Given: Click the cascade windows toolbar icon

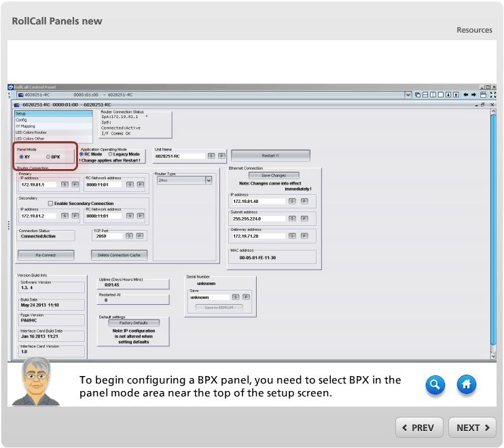Looking at the screenshot, I should coord(418,95).
